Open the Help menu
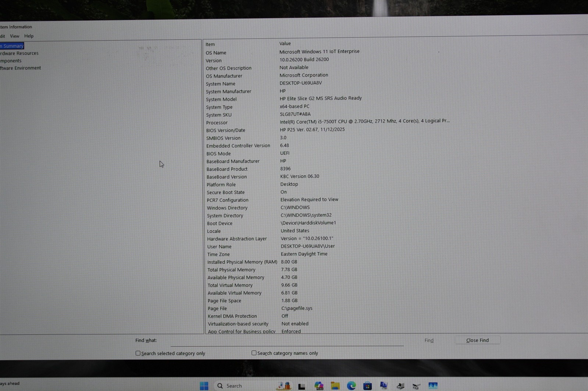Screen dimensions: 588x391 29,36
